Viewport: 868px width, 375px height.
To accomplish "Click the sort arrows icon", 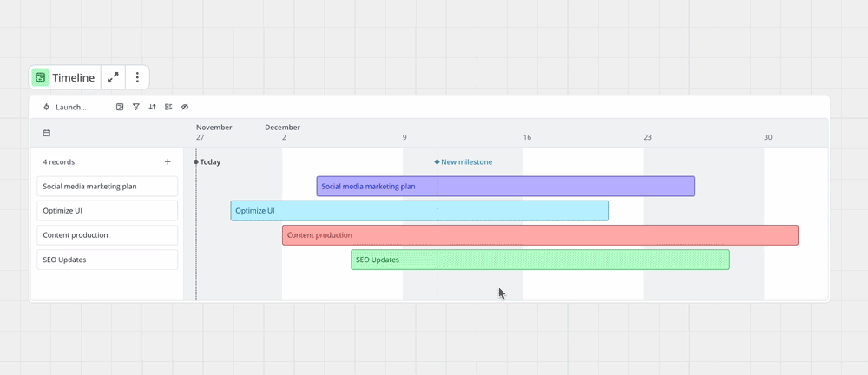I will (x=152, y=108).
